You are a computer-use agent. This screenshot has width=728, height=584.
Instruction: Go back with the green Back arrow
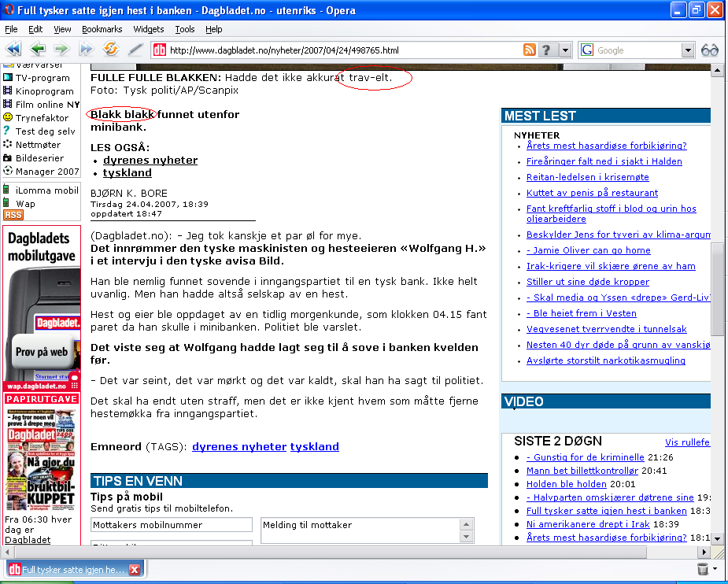click(x=38, y=48)
